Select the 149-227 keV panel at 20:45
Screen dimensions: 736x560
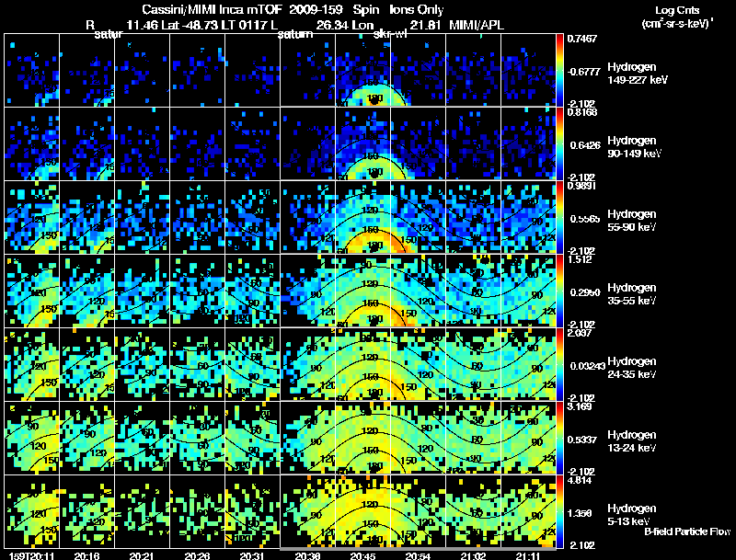click(362, 71)
